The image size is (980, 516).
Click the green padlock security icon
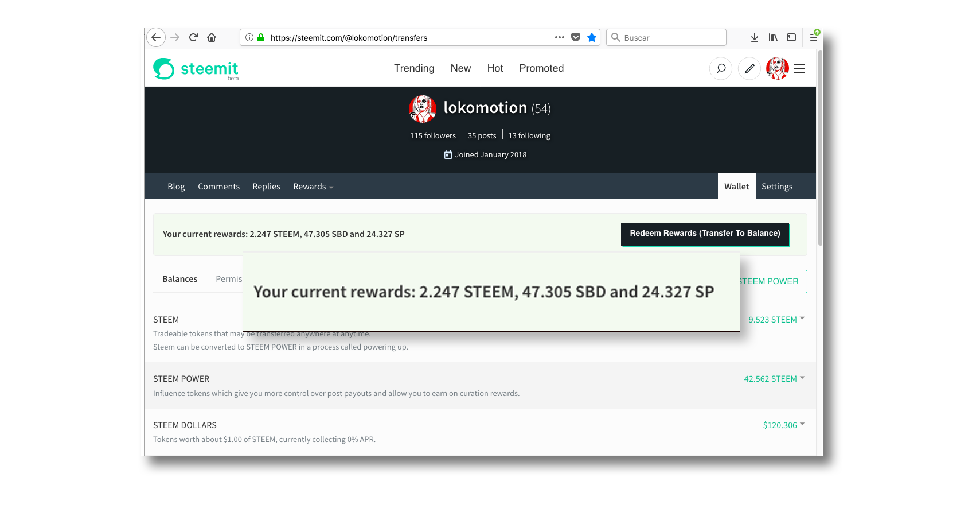[261, 37]
